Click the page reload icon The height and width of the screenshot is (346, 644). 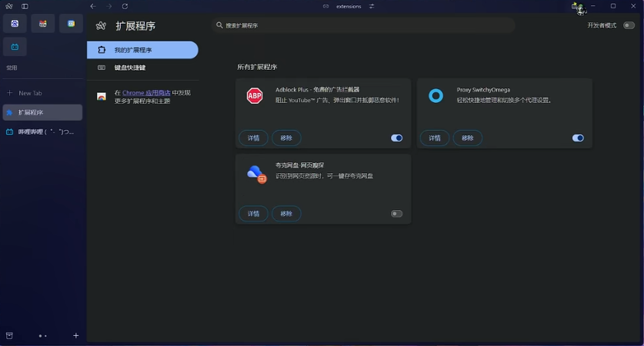pos(125,6)
